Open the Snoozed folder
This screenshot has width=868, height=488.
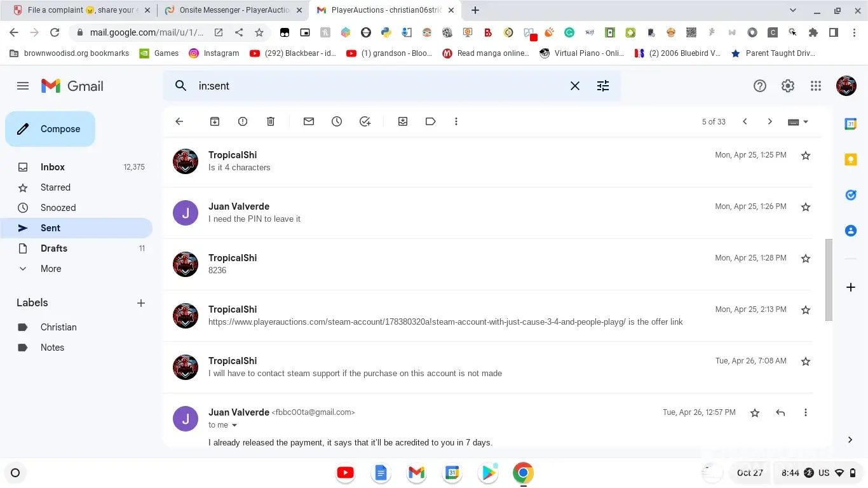tap(76, 208)
